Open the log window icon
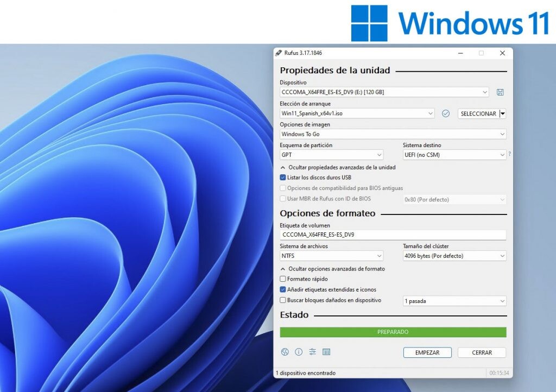The image size is (556, 392). 326,352
